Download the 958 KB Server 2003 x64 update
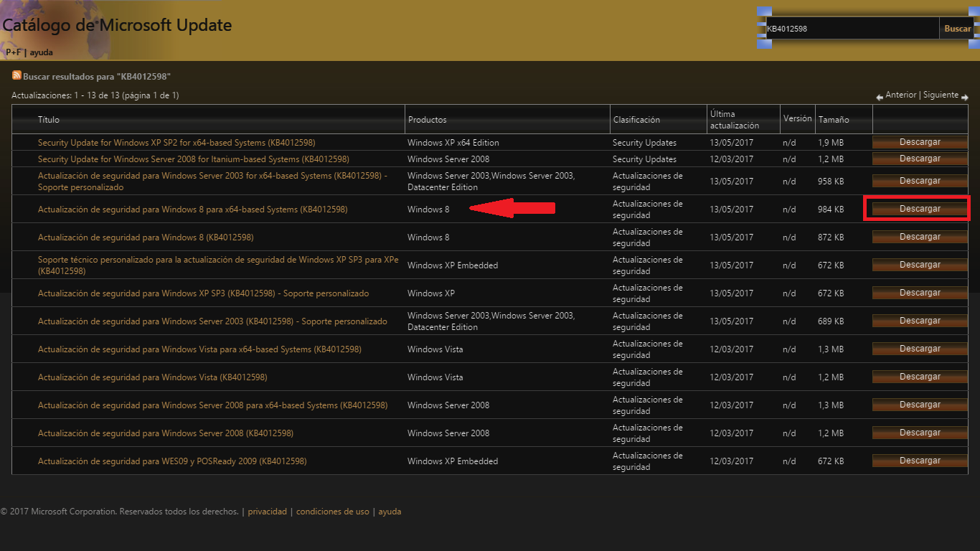 click(x=920, y=181)
